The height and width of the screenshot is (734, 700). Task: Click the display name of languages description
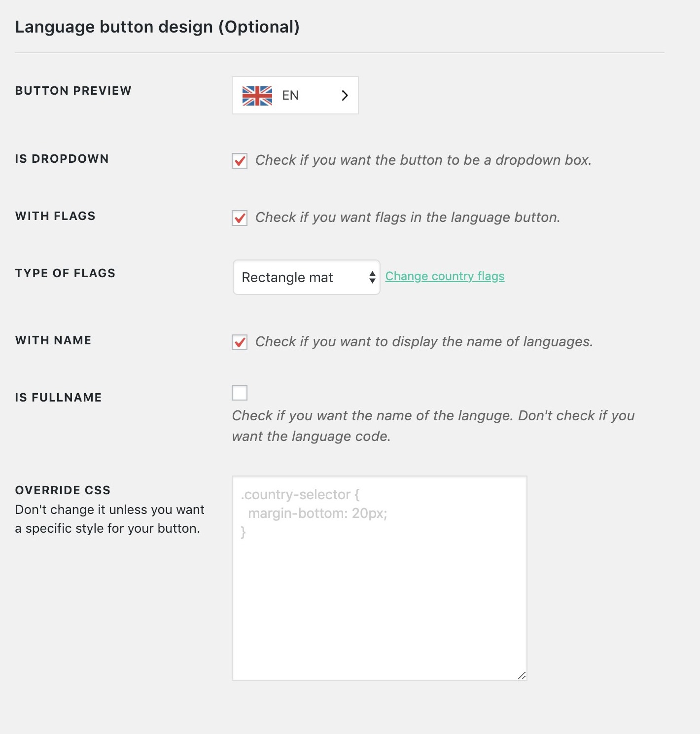pyautogui.click(x=424, y=342)
